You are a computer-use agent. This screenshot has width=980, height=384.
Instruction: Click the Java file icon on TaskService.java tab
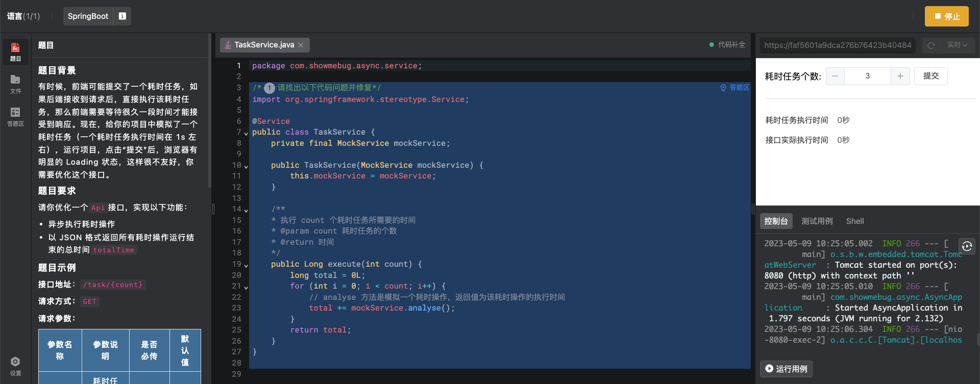click(x=228, y=45)
